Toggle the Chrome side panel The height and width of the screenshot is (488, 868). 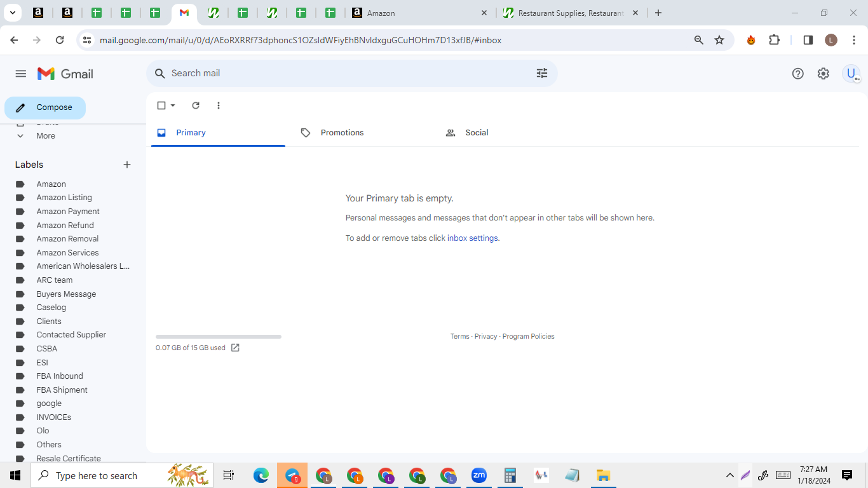[808, 40]
